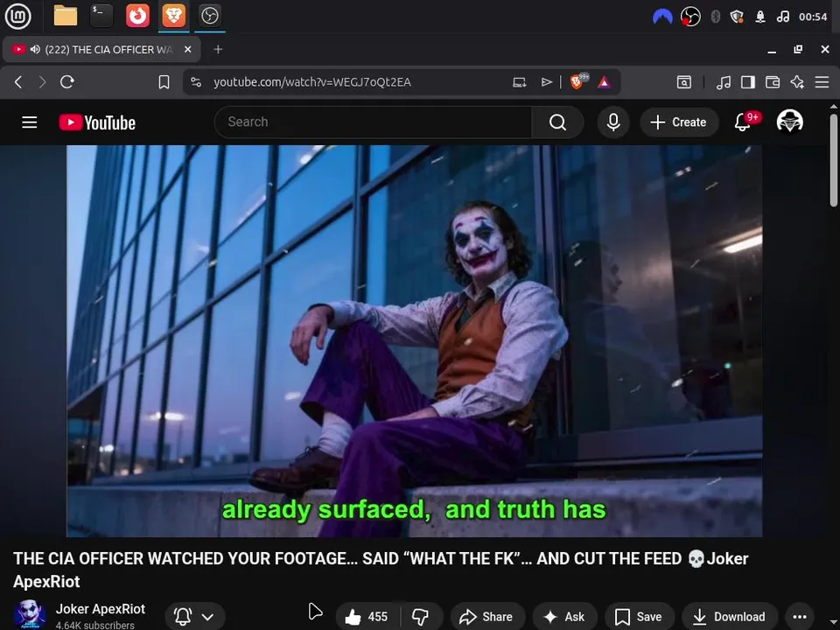Like the video with 455 likes
Image resolution: width=840 pixels, height=630 pixels.
tap(367, 617)
